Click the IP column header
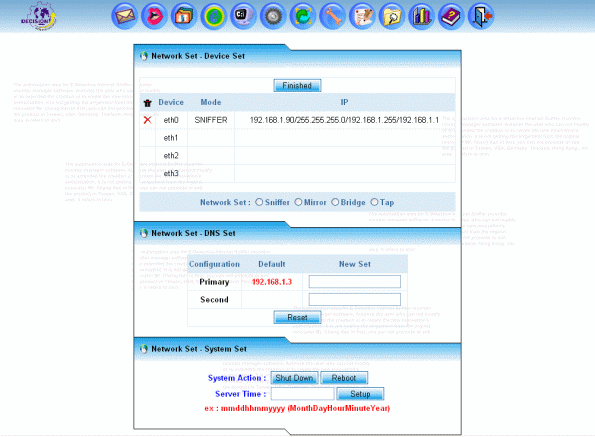This screenshot has height=437, width=595. coord(344,102)
